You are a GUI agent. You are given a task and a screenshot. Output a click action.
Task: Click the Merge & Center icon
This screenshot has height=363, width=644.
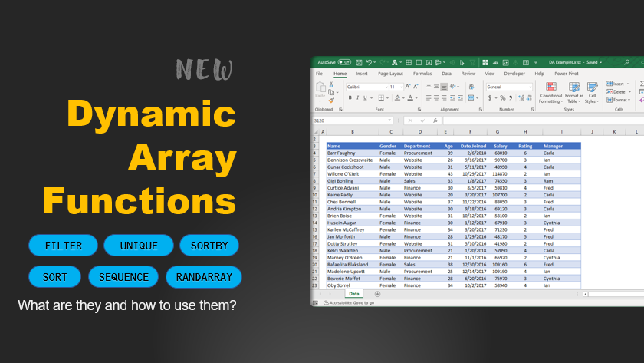(x=471, y=97)
